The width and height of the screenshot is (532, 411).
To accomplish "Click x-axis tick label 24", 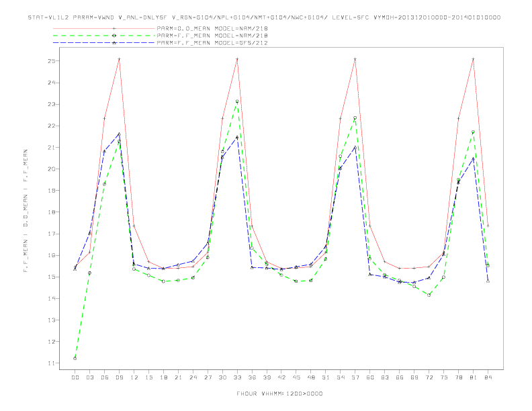I will (193, 377).
